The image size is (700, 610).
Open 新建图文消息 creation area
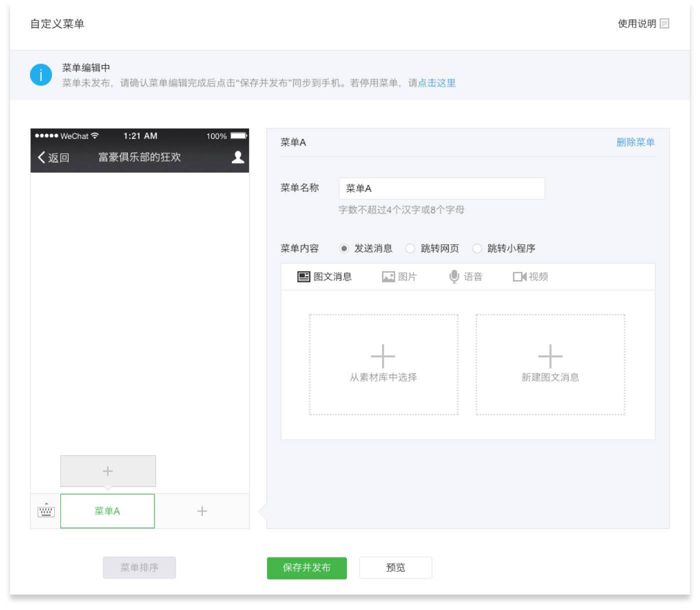(550, 364)
